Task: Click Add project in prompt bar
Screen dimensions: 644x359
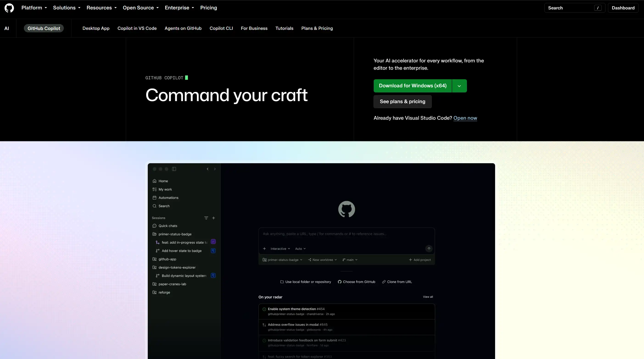Action: tap(420, 260)
